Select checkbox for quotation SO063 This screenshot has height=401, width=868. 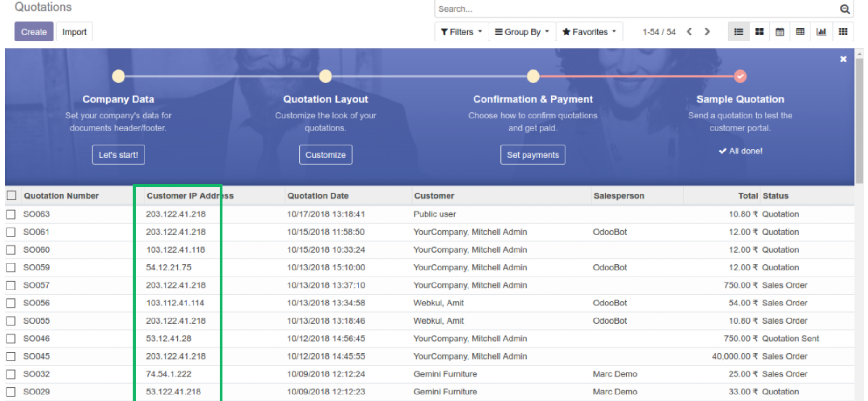click(11, 214)
